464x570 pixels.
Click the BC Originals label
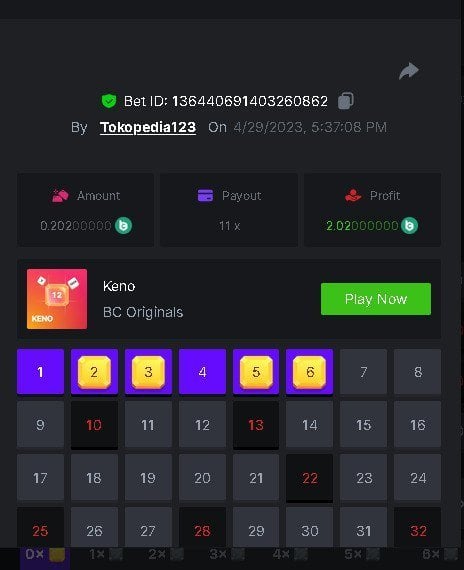143,312
